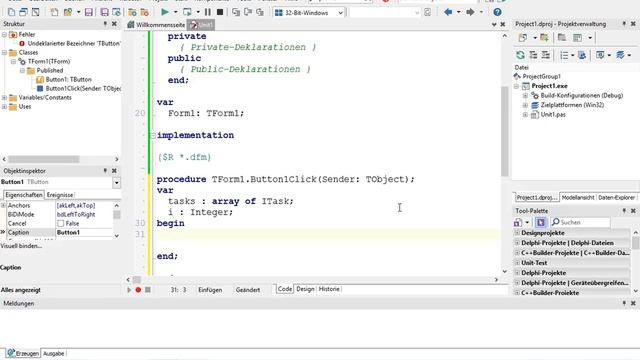
Task: Click the Struktur horizontal scrollbar
Action: (60, 159)
